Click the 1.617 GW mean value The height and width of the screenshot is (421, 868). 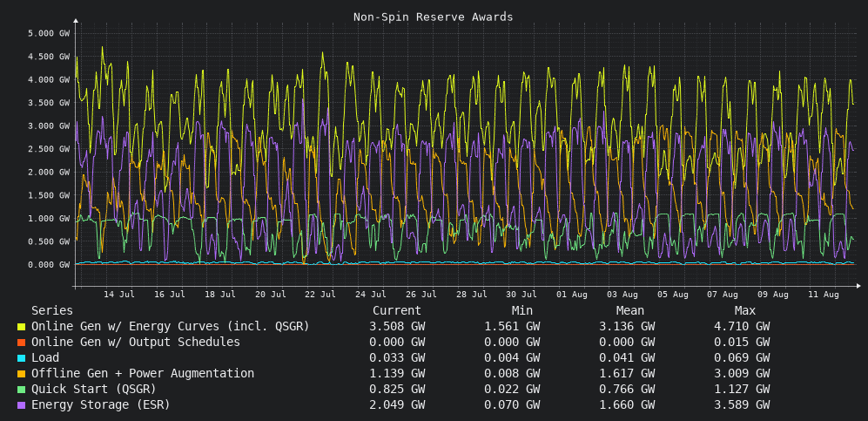(x=627, y=374)
